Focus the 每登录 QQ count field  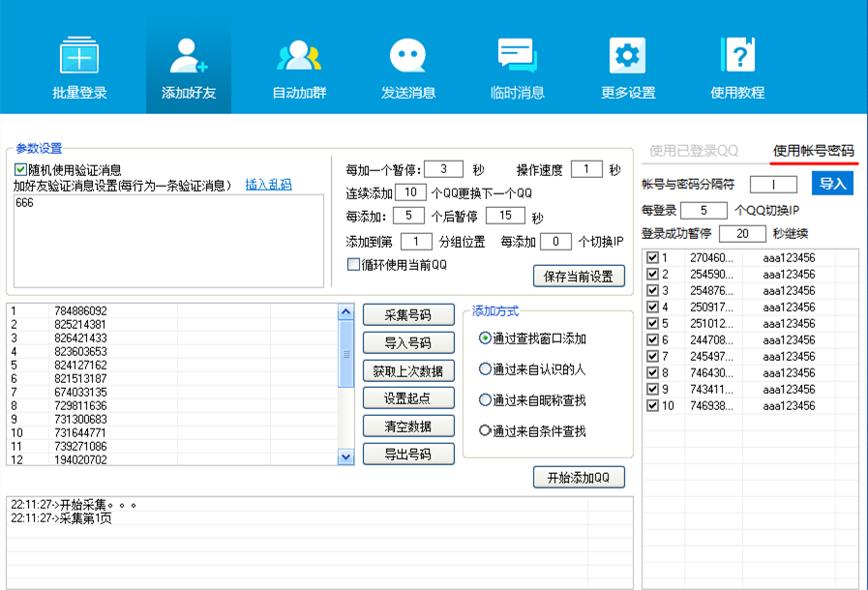[703, 210]
